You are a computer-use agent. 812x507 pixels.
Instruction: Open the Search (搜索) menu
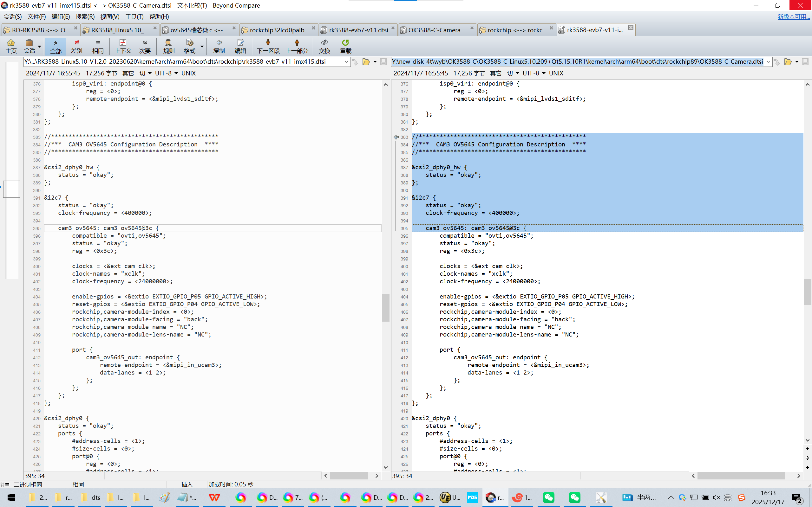point(85,16)
